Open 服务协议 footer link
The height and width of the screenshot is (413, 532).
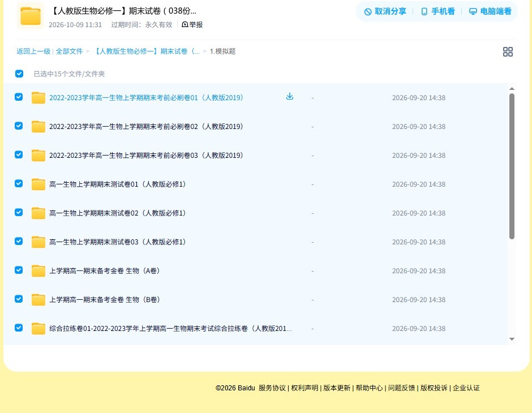click(272, 388)
